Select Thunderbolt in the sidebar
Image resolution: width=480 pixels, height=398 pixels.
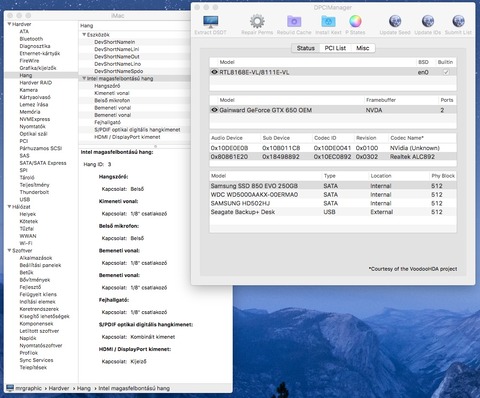[34, 192]
